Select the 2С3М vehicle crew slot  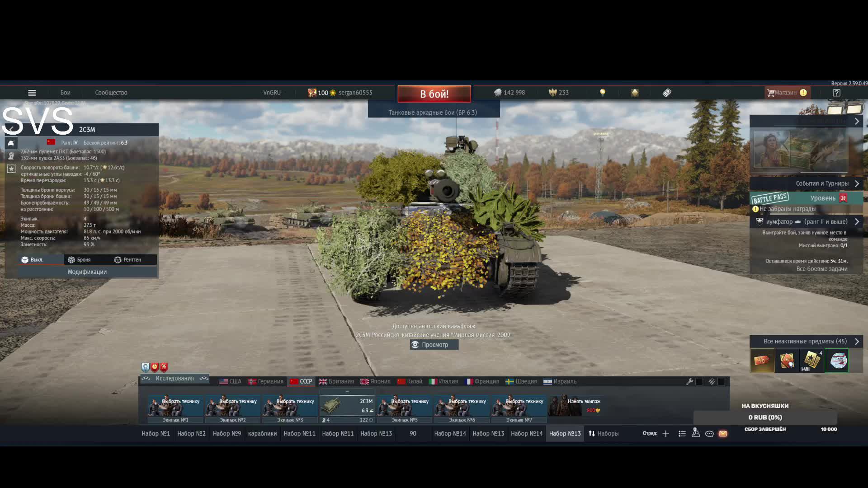point(347,406)
